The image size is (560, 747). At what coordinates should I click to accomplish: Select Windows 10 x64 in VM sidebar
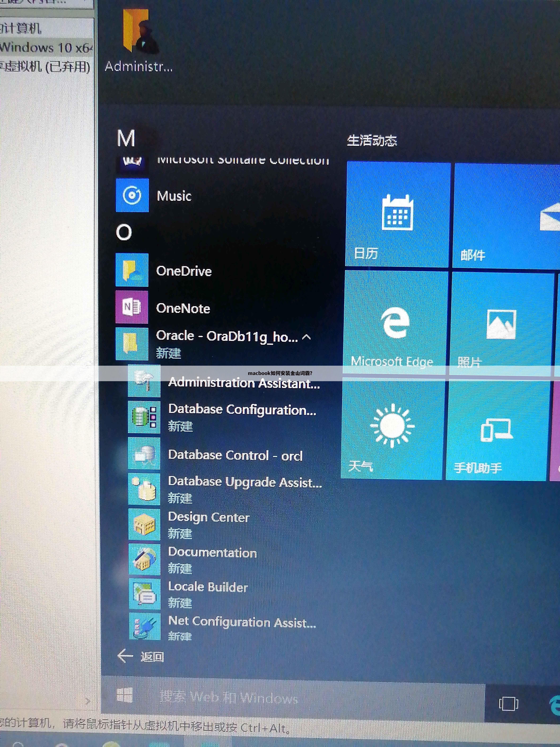click(x=46, y=48)
